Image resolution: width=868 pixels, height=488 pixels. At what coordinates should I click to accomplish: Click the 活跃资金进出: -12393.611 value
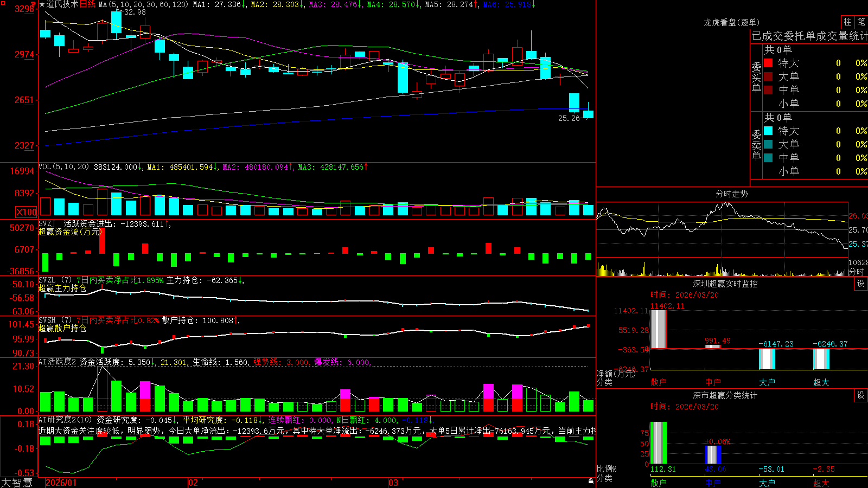[x=114, y=224]
